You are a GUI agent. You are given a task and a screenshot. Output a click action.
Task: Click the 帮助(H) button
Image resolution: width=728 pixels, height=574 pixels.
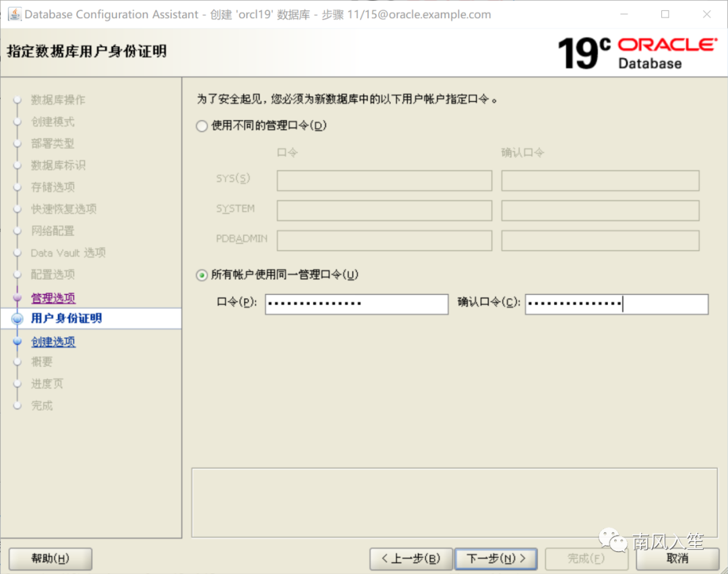[50, 558]
